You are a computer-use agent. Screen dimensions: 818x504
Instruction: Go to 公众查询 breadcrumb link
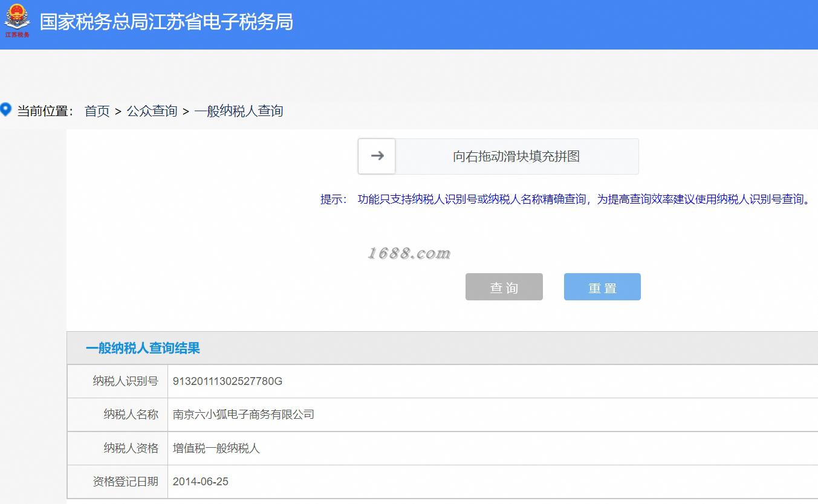[x=152, y=111]
